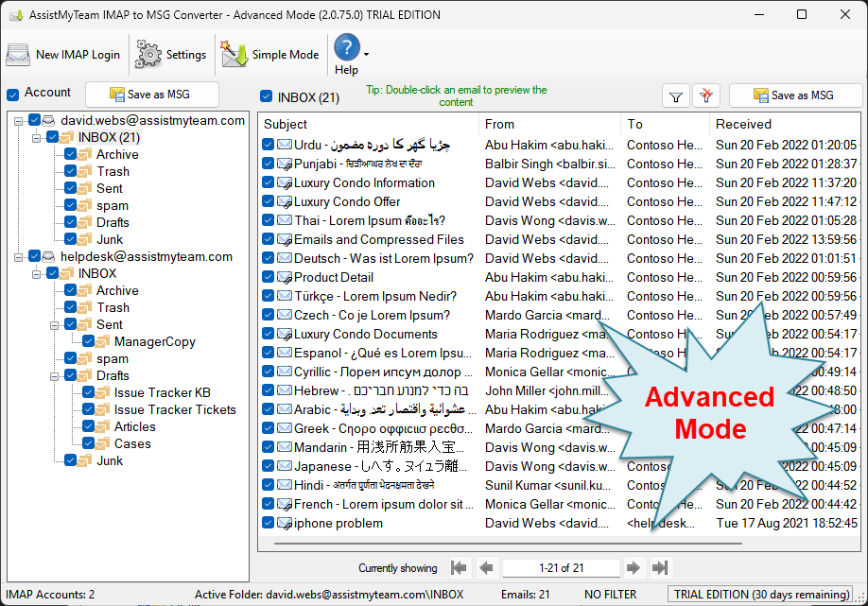Click Save as MSG above account tree
The width and height of the screenshot is (868, 606).
pyautogui.click(x=151, y=95)
